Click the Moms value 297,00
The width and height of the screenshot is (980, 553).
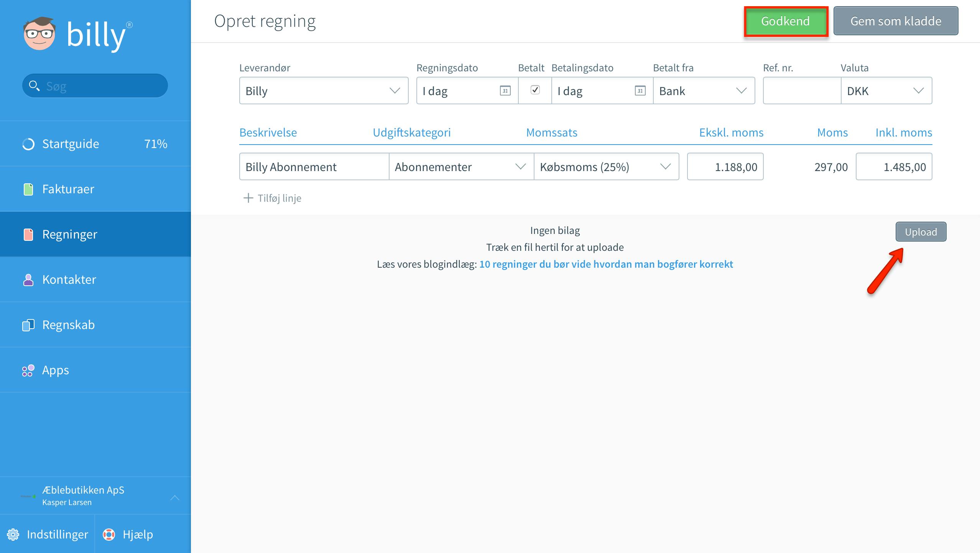click(831, 167)
